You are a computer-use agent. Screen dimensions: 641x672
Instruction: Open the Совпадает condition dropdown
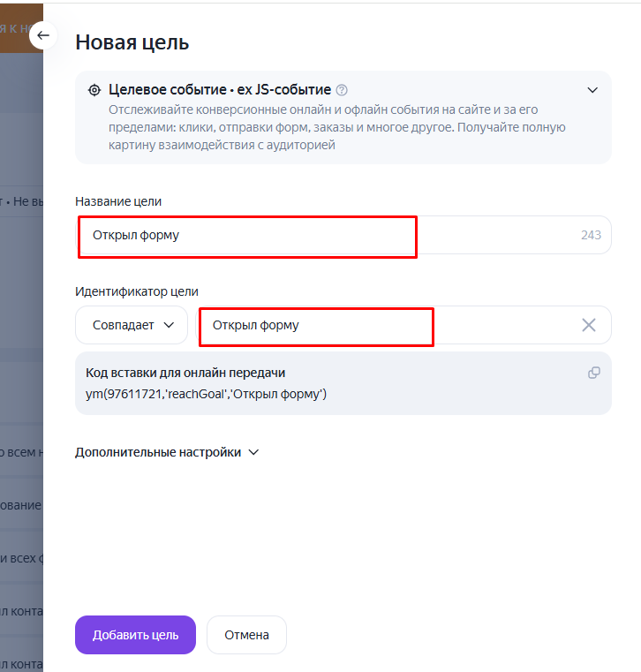132,325
